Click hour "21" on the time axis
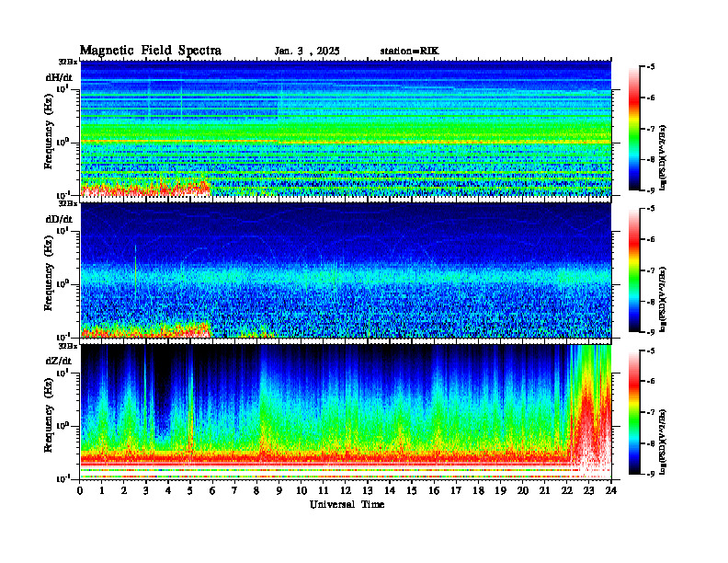728x563 pixels. 544,490
